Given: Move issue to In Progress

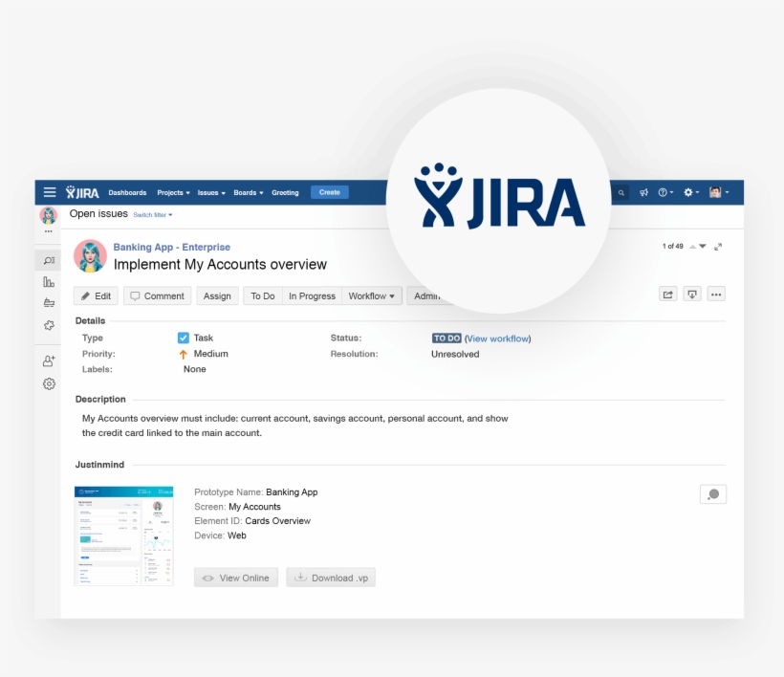Looking at the screenshot, I should (x=312, y=296).
